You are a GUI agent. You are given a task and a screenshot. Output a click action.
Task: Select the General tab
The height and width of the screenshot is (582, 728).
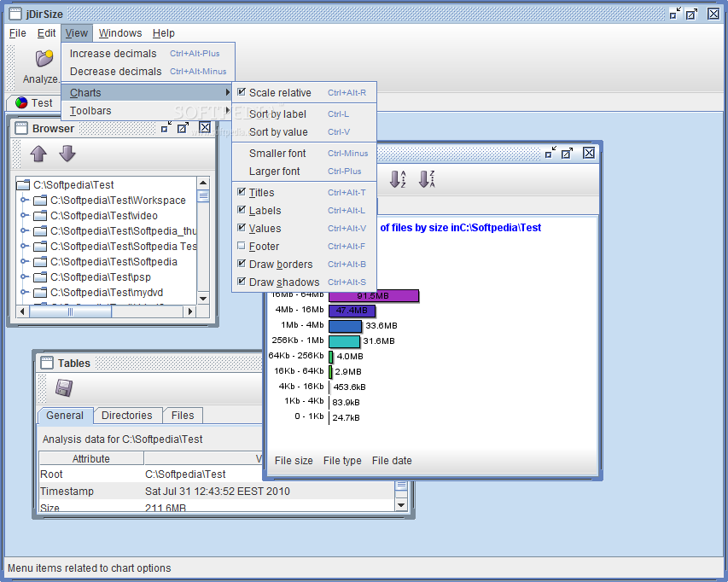click(65, 416)
